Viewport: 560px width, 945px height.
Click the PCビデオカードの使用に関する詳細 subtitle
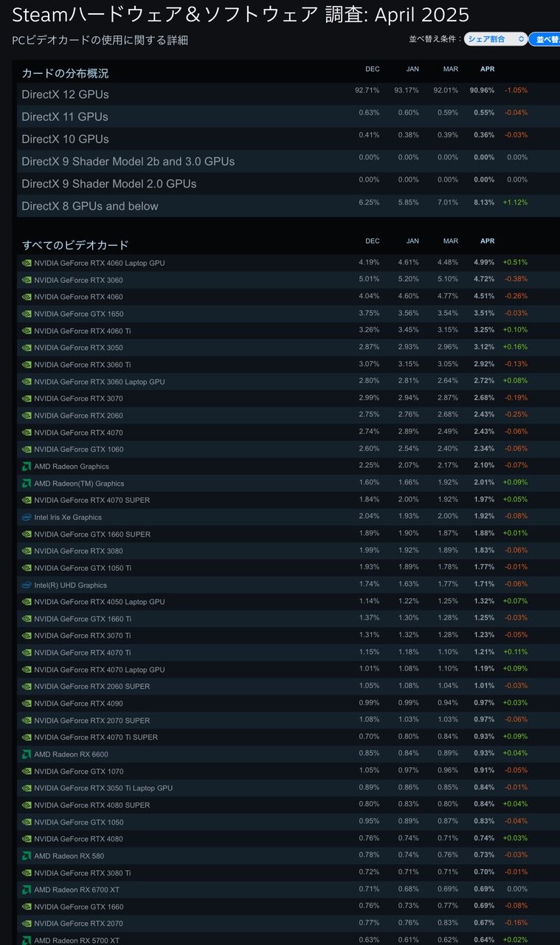pos(100,41)
